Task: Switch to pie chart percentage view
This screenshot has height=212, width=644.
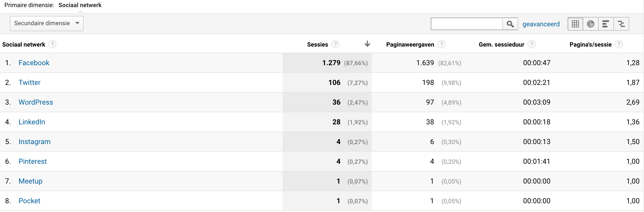Action: 591,24
